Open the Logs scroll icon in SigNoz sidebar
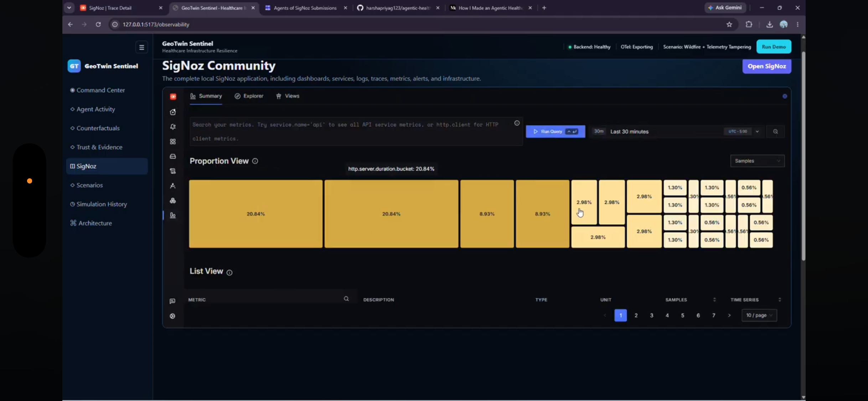The width and height of the screenshot is (868, 401). coord(173,171)
